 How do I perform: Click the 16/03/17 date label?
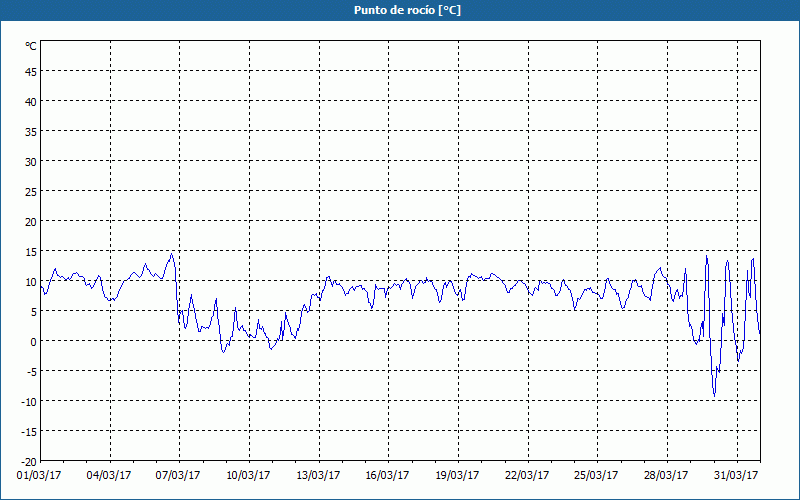click(x=387, y=476)
